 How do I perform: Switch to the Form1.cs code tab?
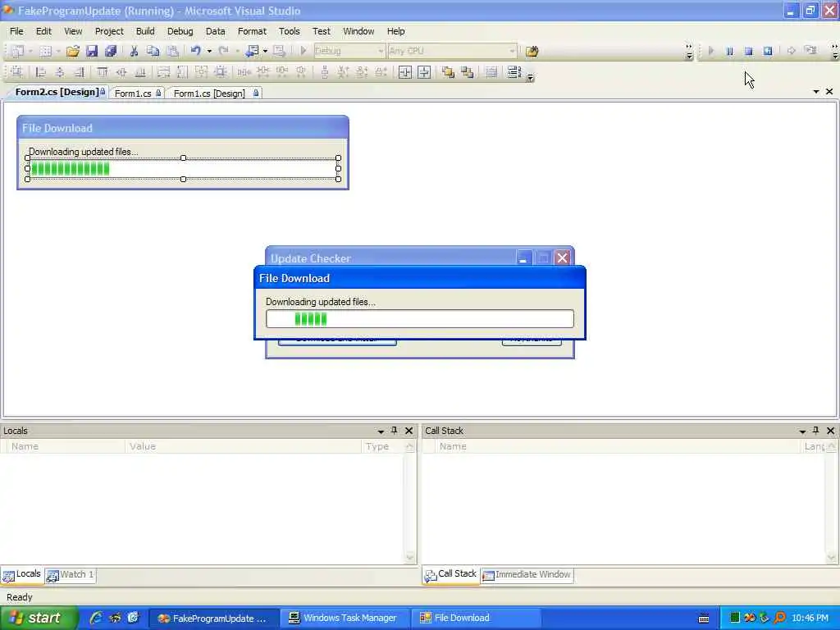(137, 94)
